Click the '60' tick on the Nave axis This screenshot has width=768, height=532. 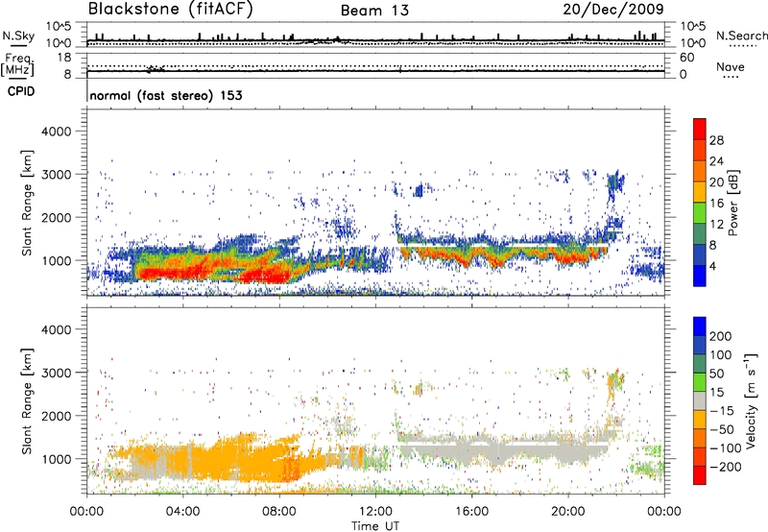coord(686,58)
